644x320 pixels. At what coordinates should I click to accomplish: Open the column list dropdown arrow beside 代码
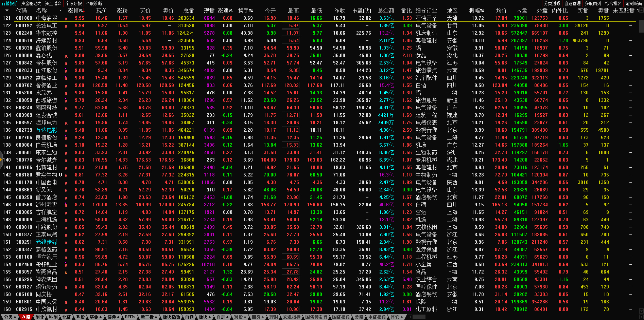[x=7, y=11]
